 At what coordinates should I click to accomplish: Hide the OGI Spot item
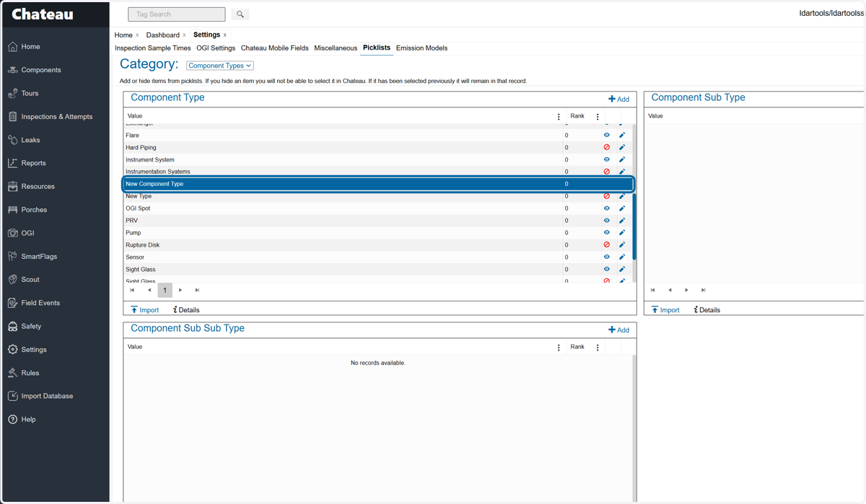click(x=606, y=208)
